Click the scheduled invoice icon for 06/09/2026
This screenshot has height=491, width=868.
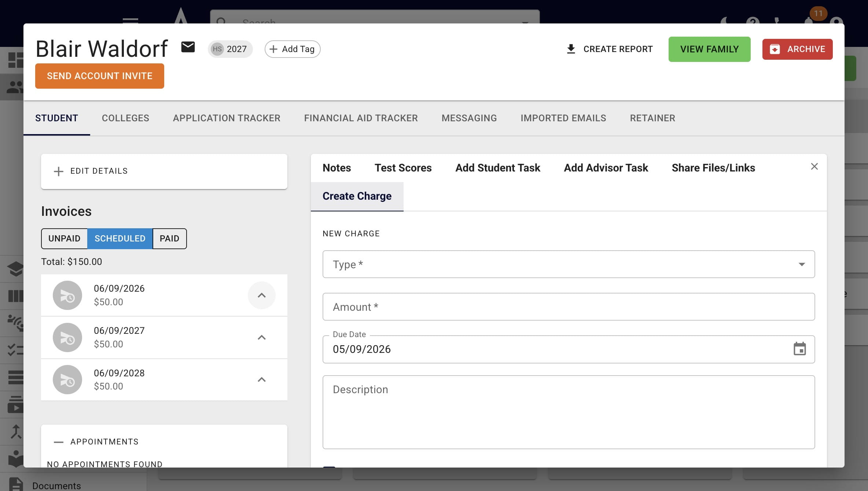tap(67, 295)
